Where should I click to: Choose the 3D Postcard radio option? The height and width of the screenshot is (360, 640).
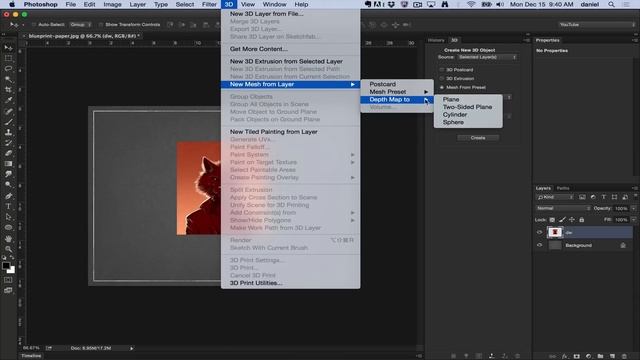coord(442,70)
